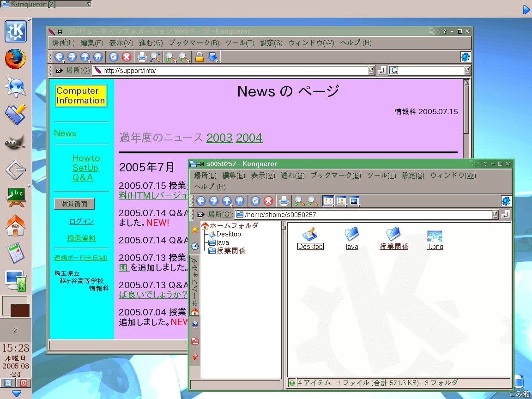
Task: Print the News web page via printer icon
Action: click(x=142, y=57)
